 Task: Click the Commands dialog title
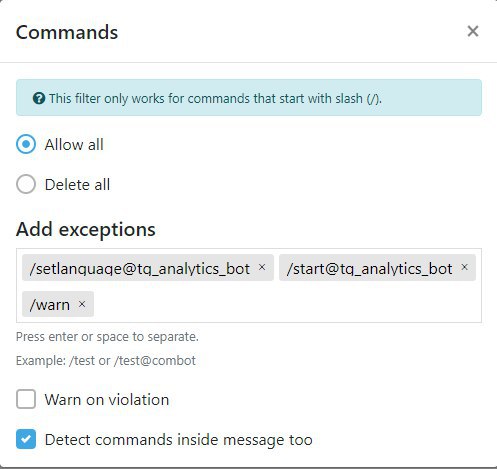[x=67, y=32]
